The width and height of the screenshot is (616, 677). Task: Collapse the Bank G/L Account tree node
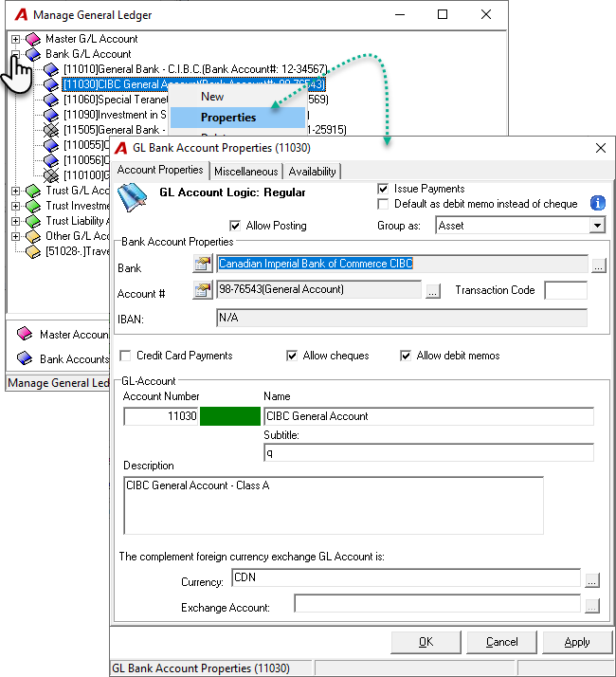15,54
